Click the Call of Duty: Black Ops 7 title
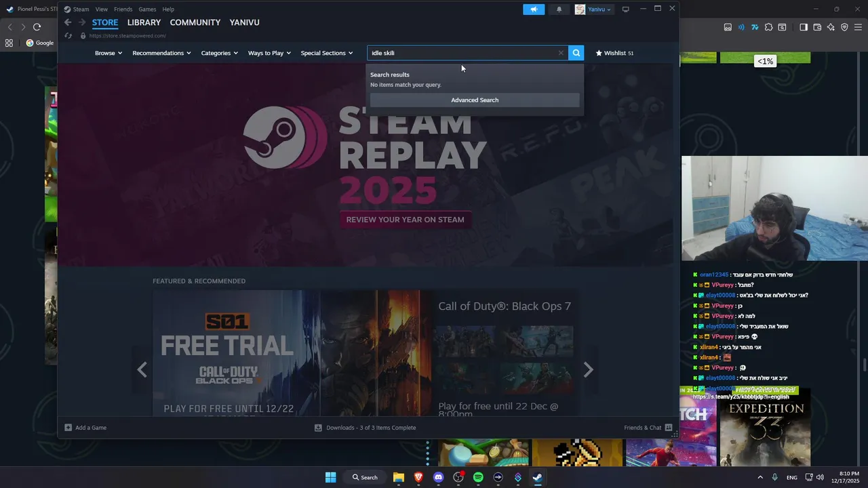 click(x=505, y=306)
